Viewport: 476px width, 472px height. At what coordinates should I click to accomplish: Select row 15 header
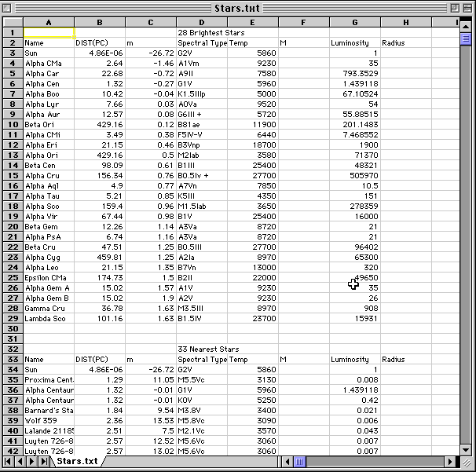(x=13, y=176)
